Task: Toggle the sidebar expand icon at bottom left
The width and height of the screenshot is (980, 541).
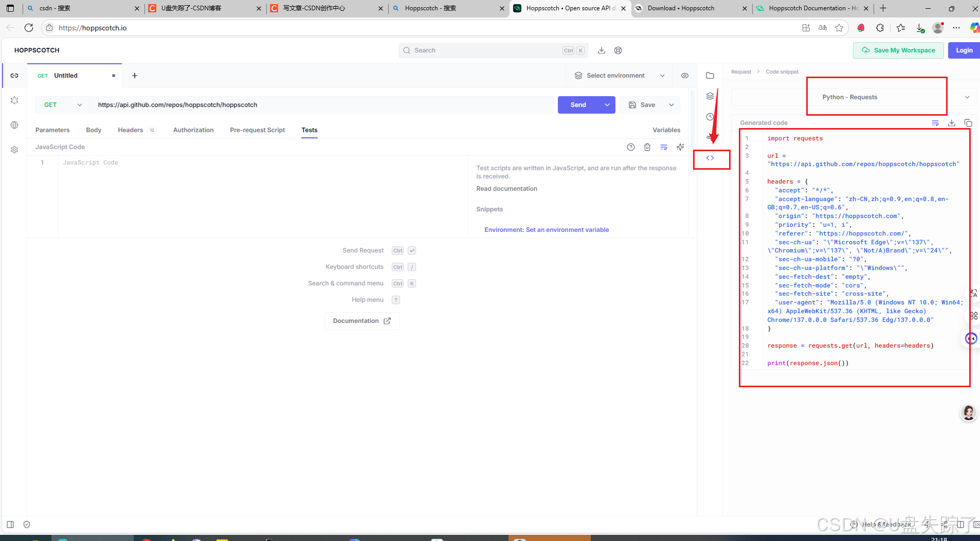Action: pos(10,525)
